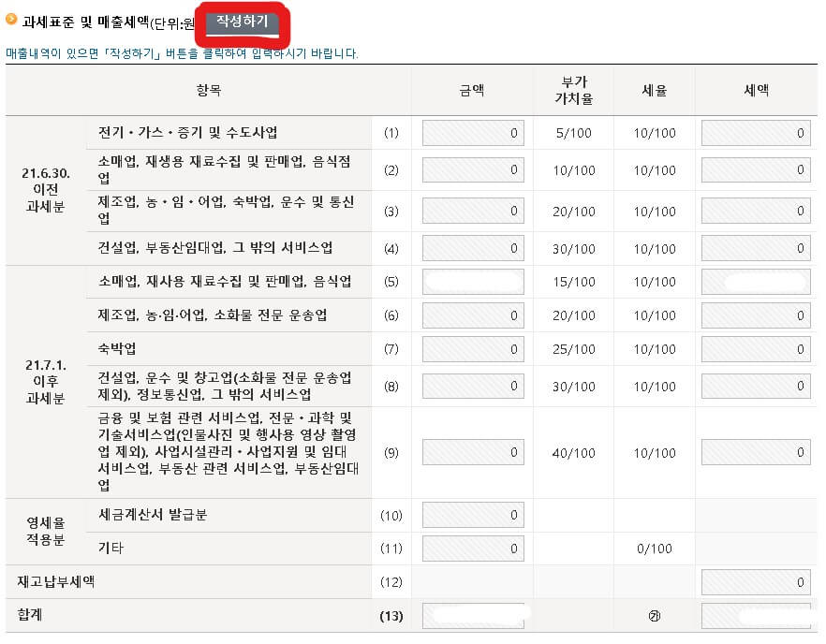
Task: Click 세금계산서 발급분 item text
Action: click(x=153, y=515)
